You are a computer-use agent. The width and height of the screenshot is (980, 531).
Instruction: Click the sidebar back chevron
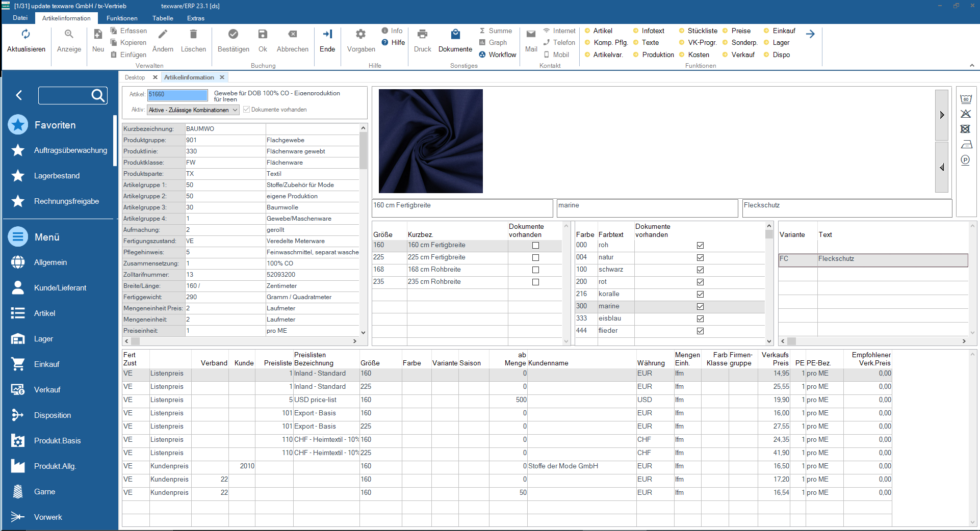[x=19, y=95]
